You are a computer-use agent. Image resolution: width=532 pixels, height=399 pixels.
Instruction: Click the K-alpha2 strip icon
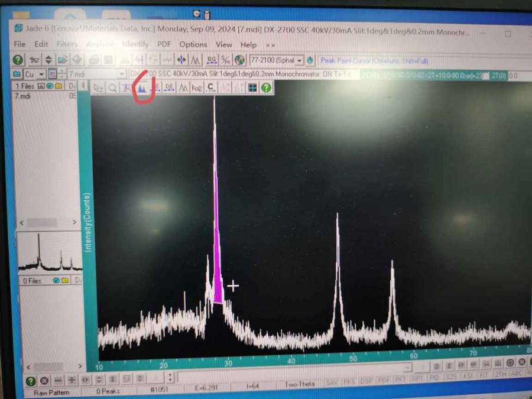coord(197,87)
